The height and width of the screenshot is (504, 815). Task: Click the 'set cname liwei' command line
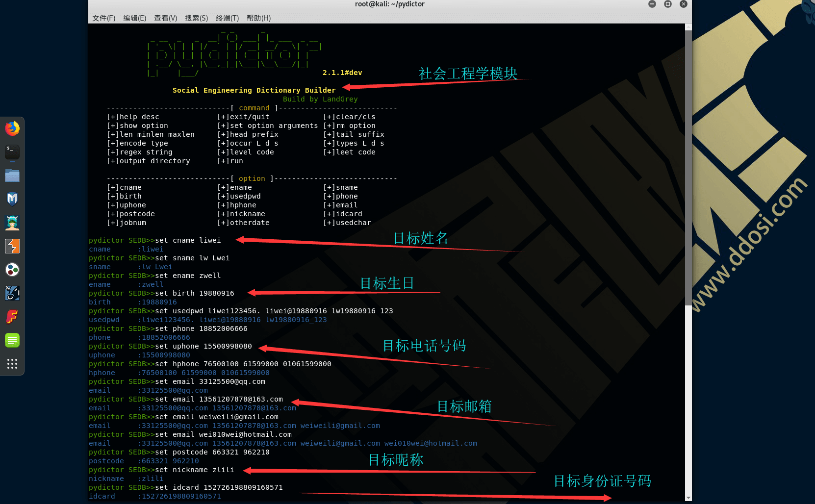click(188, 240)
